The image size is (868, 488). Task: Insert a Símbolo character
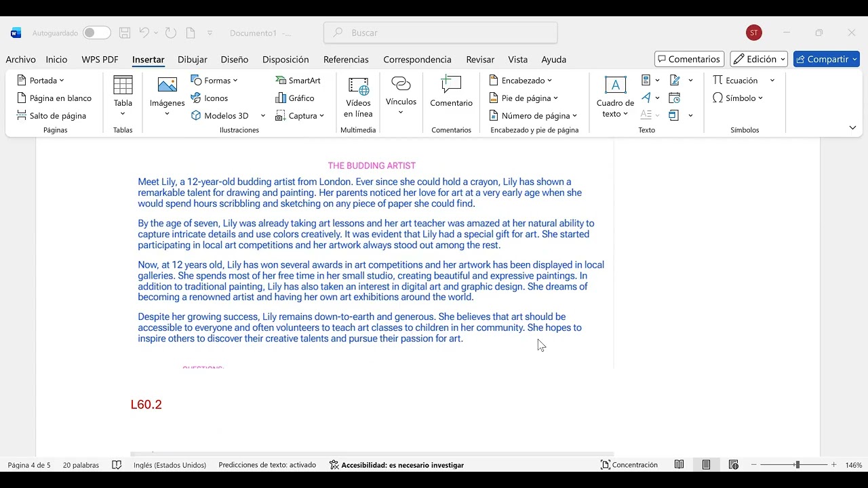pos(738,98)
